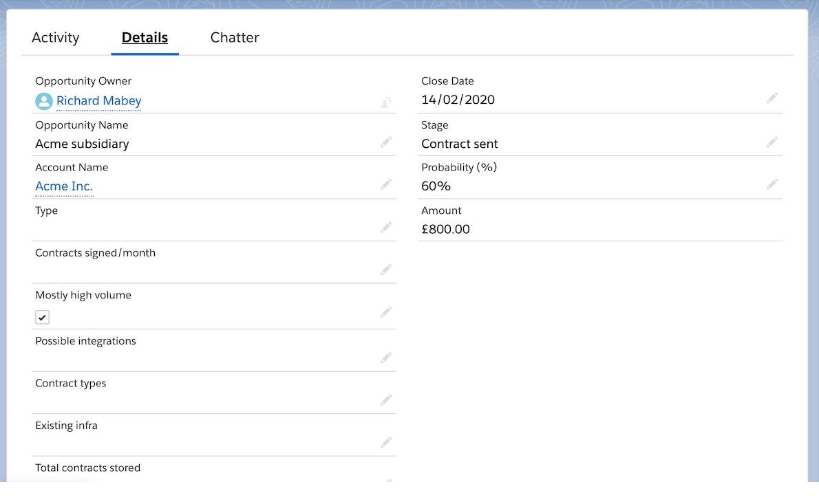Edit Contracts signed/month via pencil icon

(386, 270)
